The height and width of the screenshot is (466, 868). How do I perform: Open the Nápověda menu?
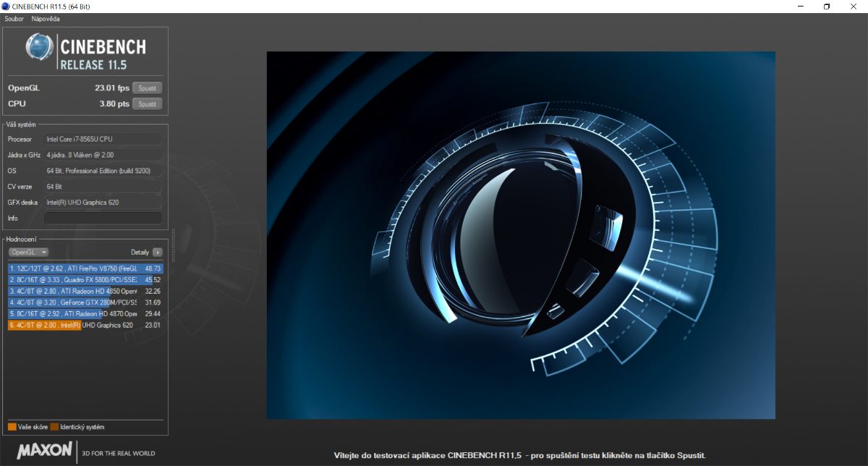click(45, 18)
